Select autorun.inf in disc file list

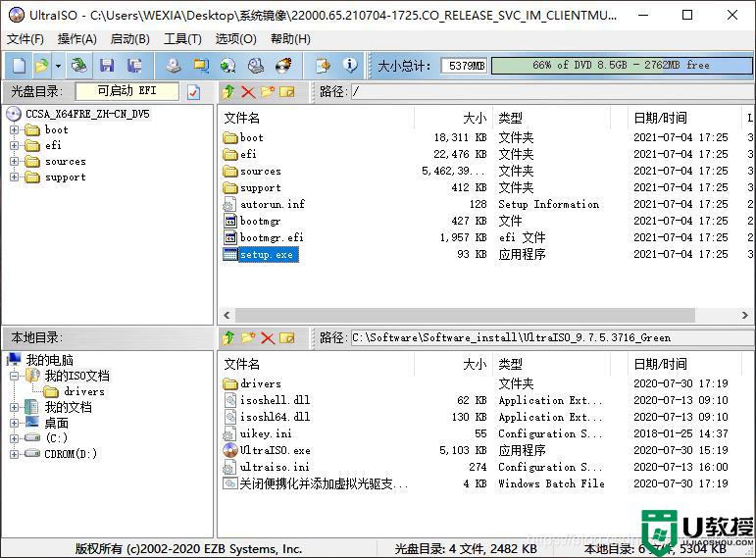(273, 205)
